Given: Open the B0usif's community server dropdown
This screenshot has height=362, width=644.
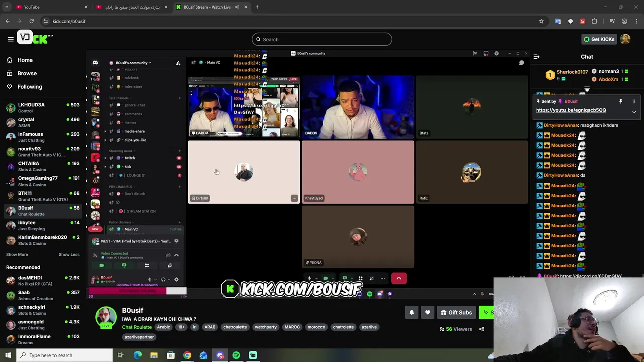Looking at the screenshot, I should (x=133, y=63).
